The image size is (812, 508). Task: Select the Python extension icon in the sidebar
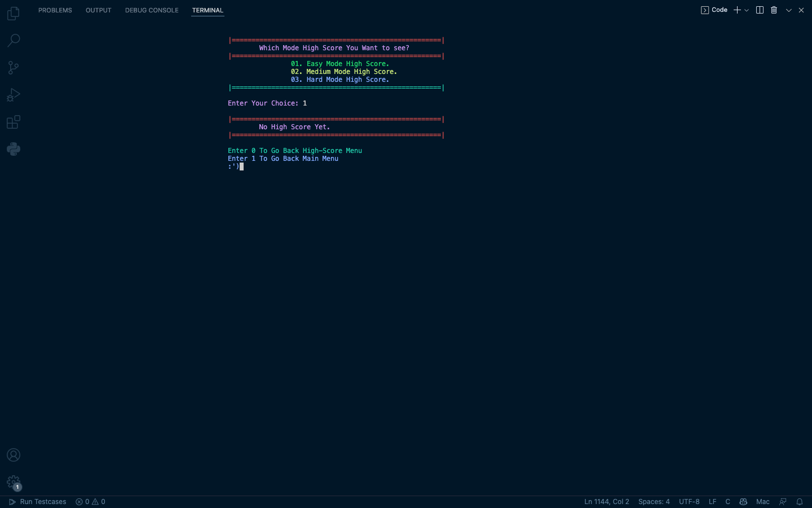tap(14, 148)
